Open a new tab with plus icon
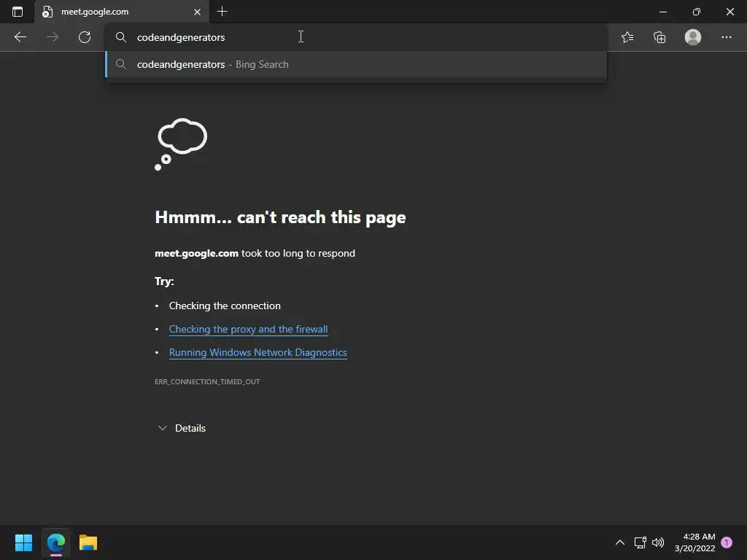 (222, 12)
